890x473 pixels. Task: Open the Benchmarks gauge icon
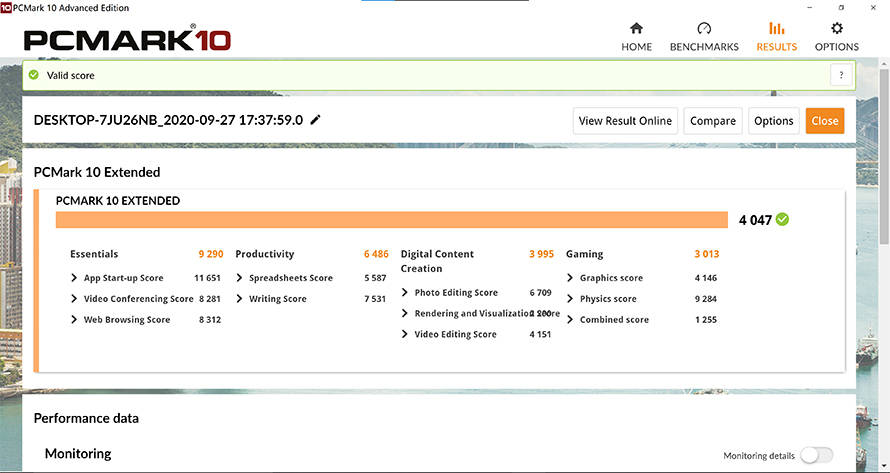[x=704, y=28]
